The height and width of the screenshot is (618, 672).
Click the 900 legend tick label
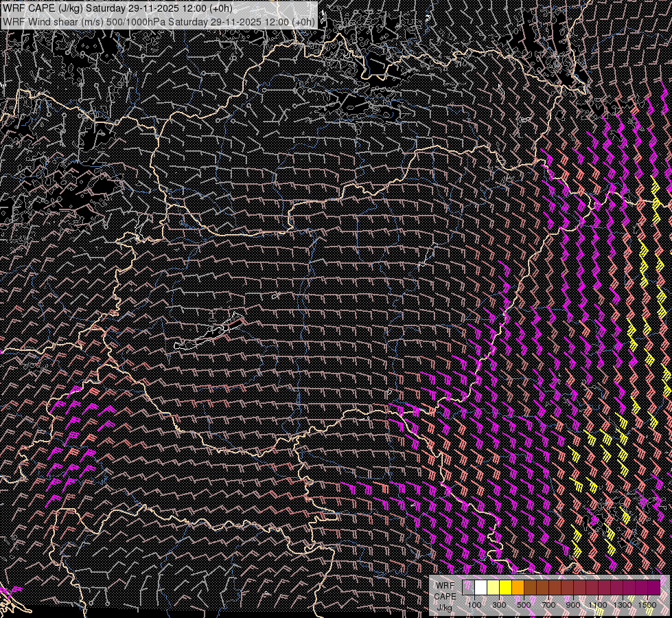coord(573,605)
